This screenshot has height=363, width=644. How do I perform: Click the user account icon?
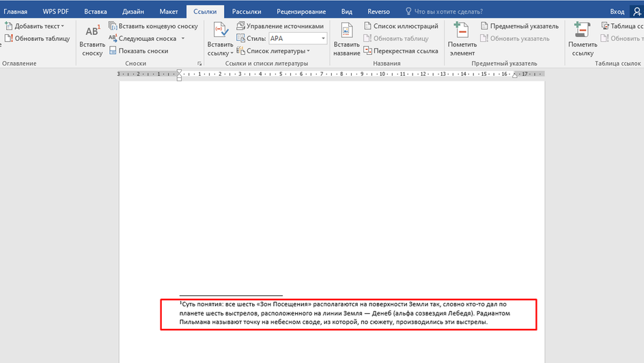tap(637, 11)
